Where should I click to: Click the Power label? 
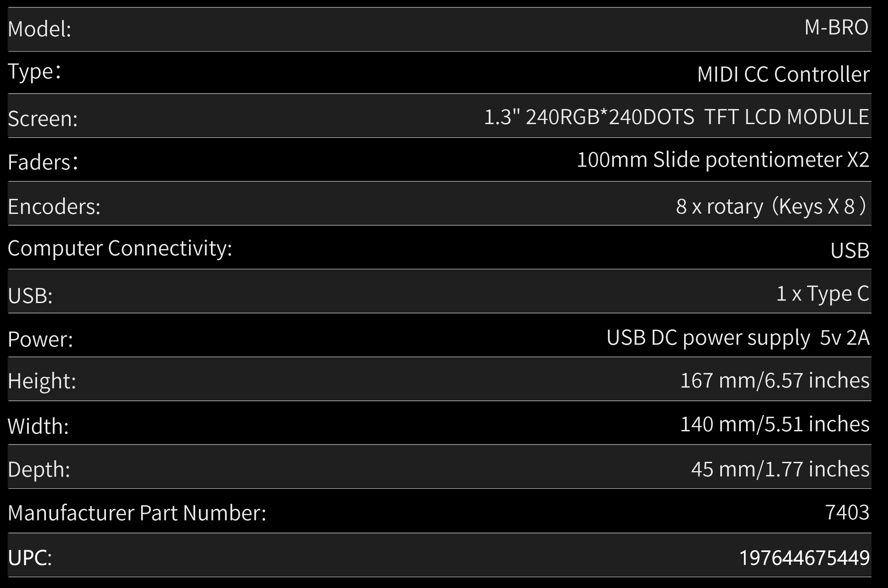pos(40,339)
